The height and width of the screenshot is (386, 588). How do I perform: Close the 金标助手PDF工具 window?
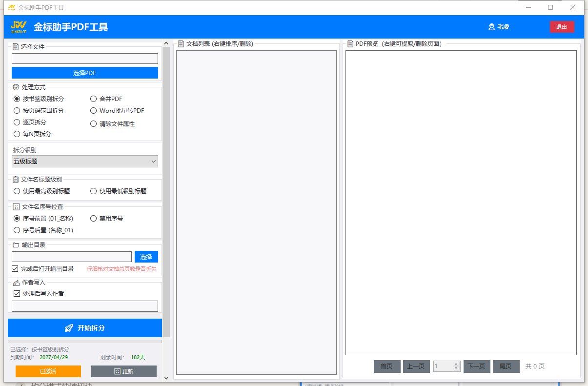tap(573, 7)
